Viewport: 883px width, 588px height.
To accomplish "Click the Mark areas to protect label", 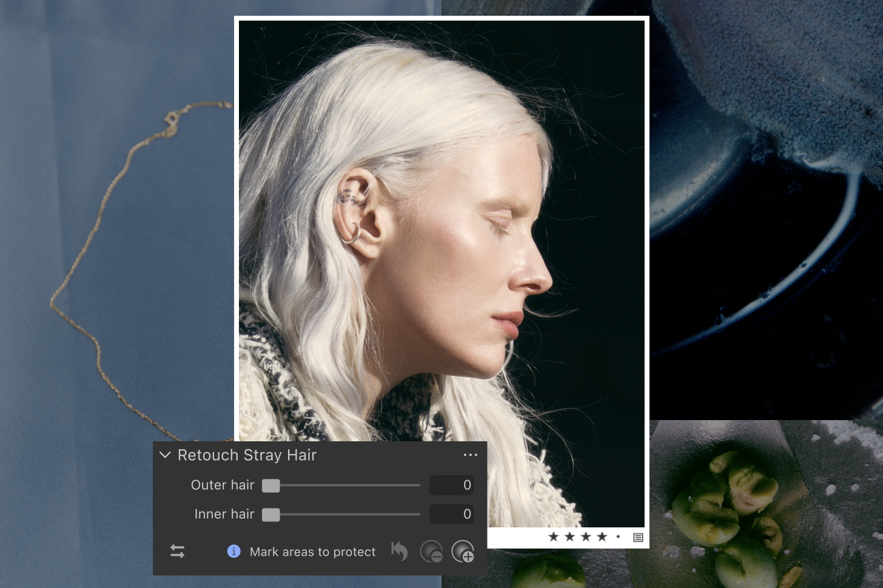I will pos(312,552).
